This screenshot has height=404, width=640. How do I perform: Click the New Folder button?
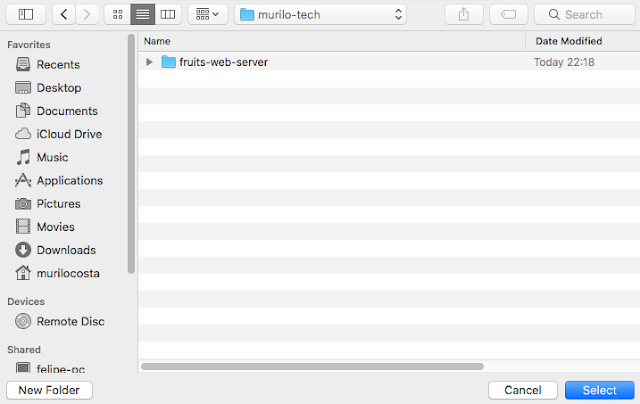point(49,390)
